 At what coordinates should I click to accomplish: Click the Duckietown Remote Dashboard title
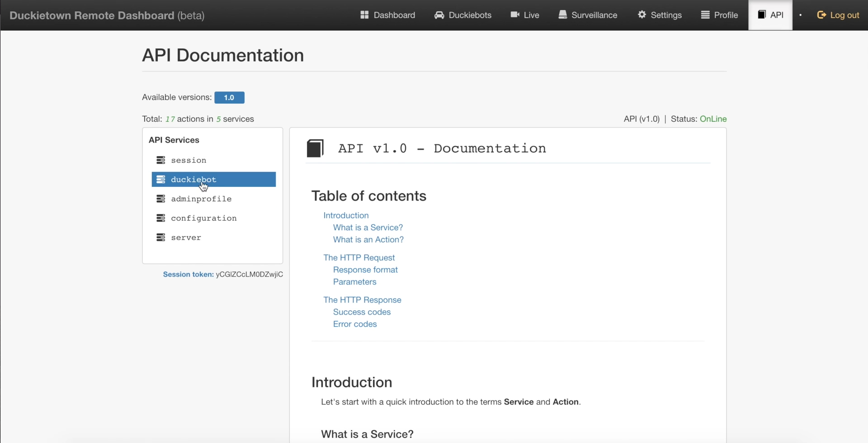[x=107, y=15]
